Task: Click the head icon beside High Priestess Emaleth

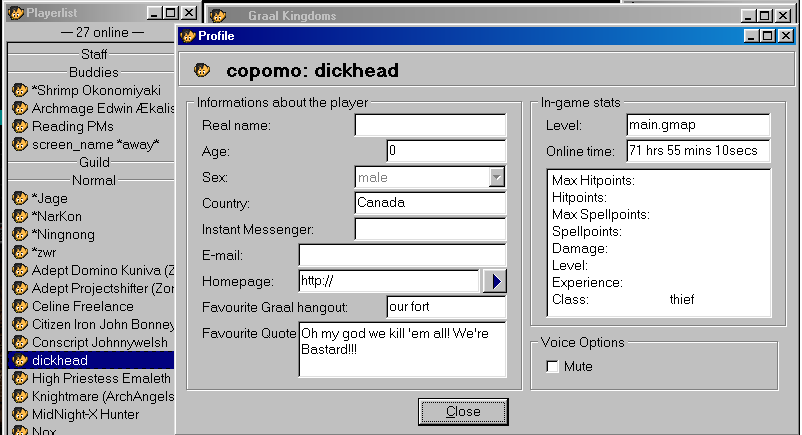Action: tap(19, 378)
